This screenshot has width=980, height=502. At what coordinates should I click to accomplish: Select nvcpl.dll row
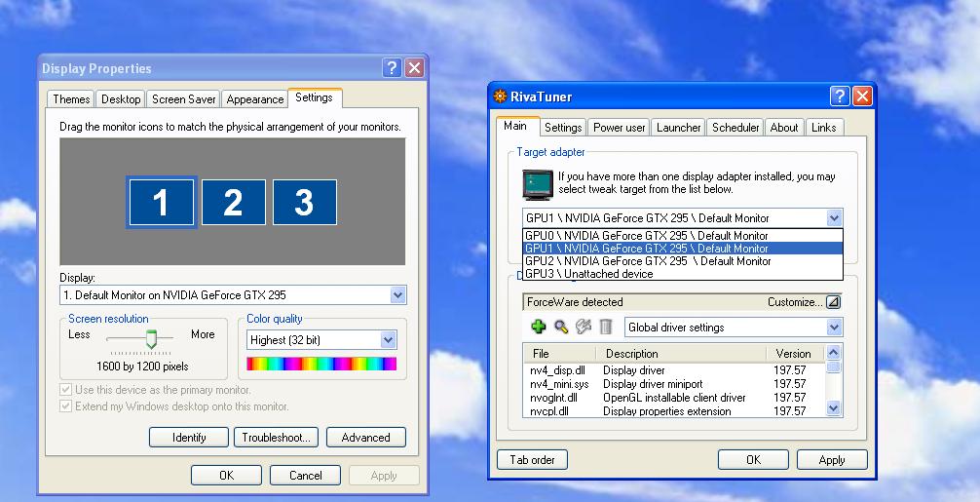[674, 410]
